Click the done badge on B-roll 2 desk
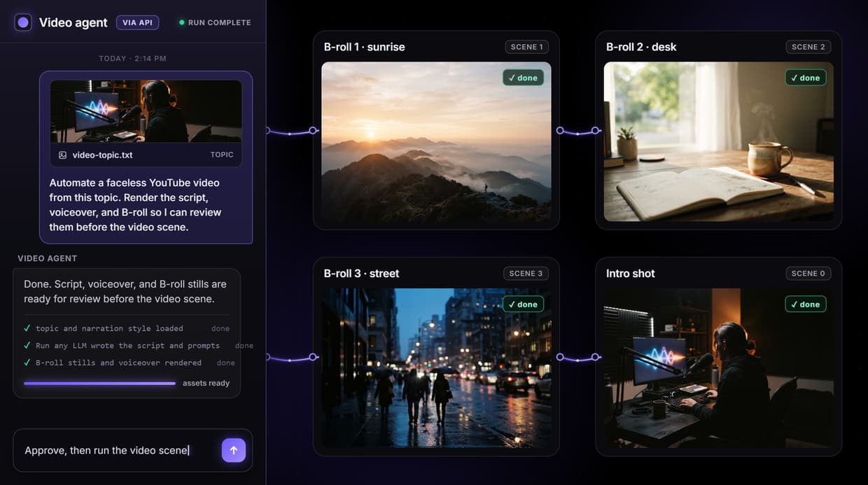Viewport: 868px width, 485px height. point(805,78)
